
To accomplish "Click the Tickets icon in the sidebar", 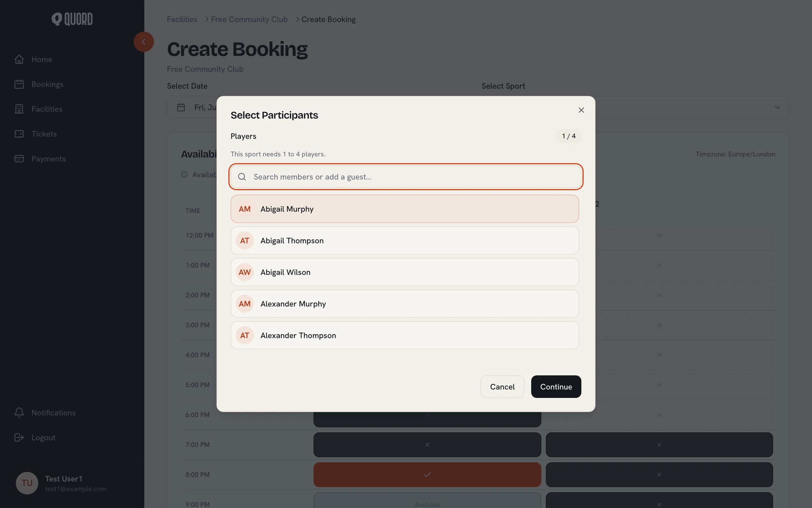I will [x=19, y=134].
